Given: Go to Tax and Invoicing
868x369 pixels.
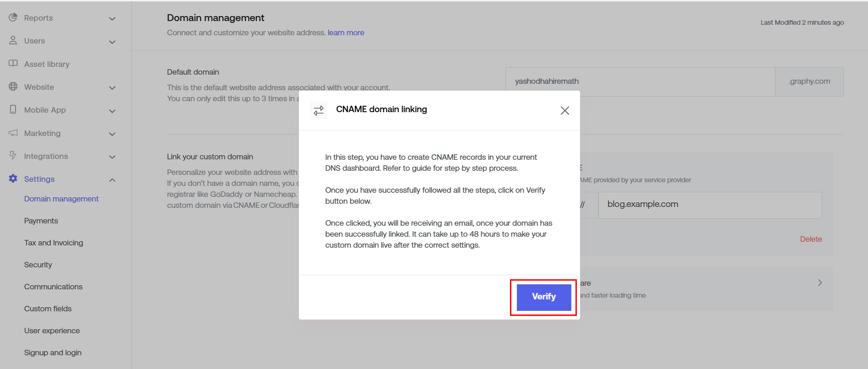Looking at the screenshot, I should point(54,243).
